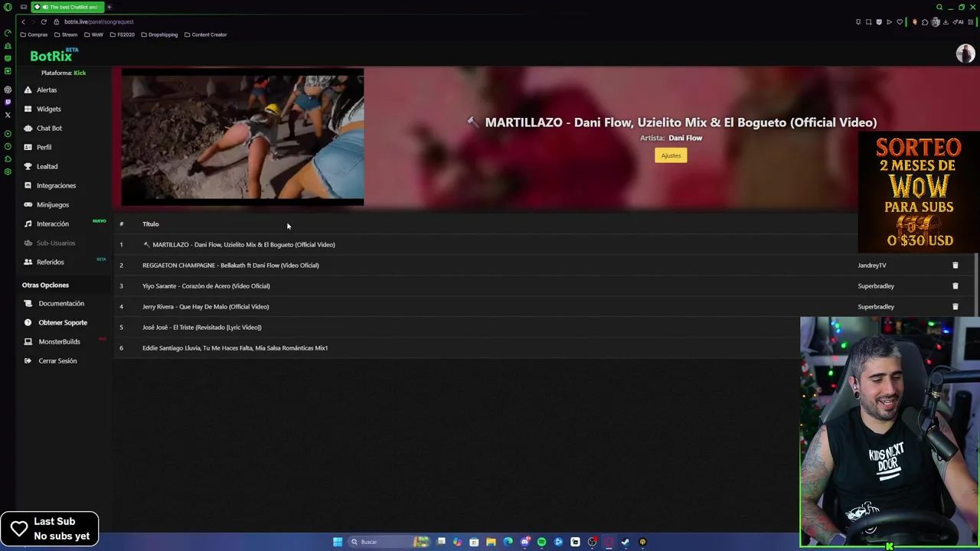
Task: Delete the Jerry Rivera song with its trash icon
Action: tap(955, 306)
